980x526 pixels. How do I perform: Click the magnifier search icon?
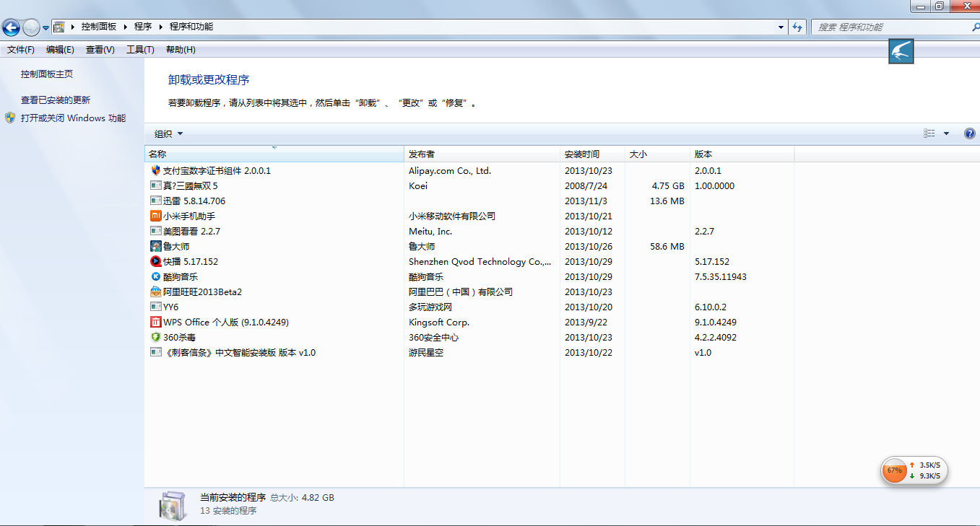[975, 27]
